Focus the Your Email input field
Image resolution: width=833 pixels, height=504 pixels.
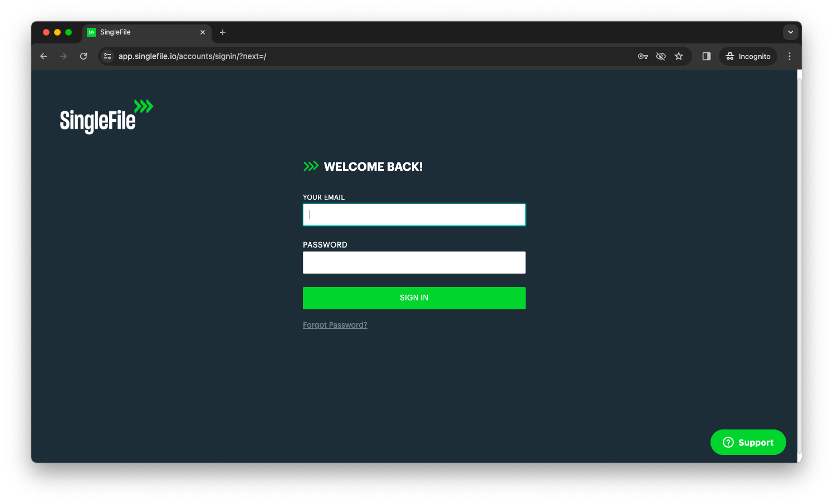click(x=414, y=215)
